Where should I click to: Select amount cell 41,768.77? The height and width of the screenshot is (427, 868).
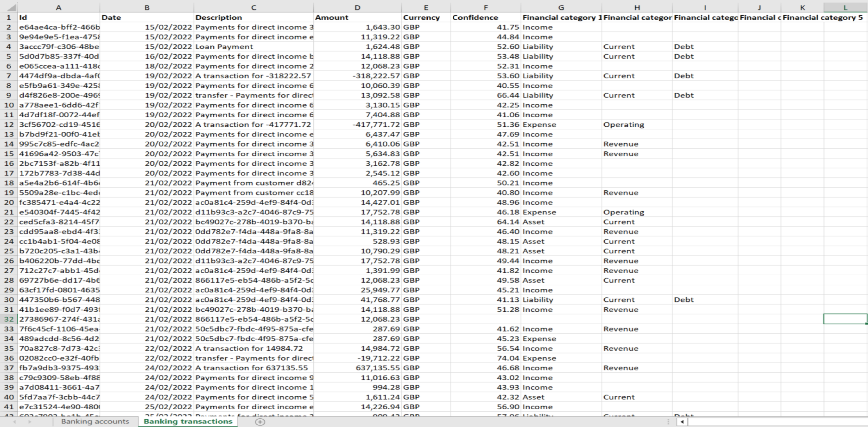pos(357,300)
